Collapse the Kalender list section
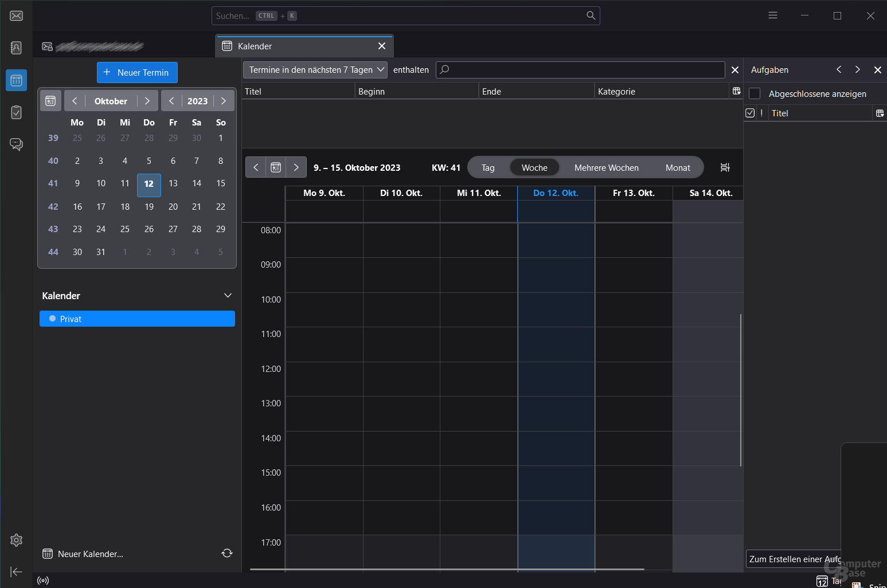887x588 pixels. pyautogui.click(x=228, y=296)
